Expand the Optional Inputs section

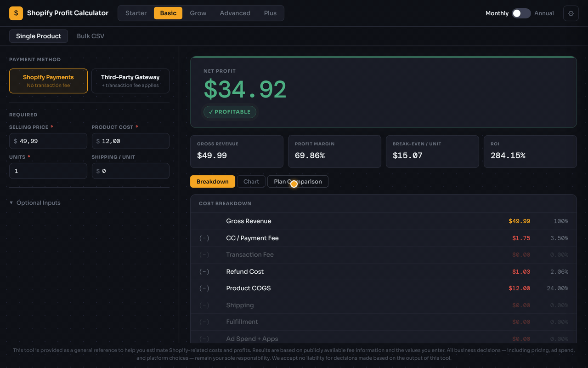point(35,203)
